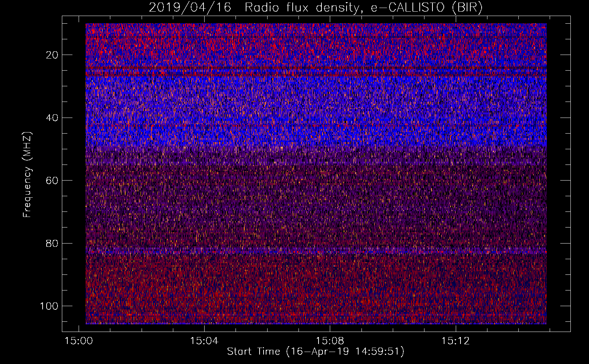The height and width of the screenshot is (364, 589).
Task: Click the 100 MHz frequency tick label
Action: (x=49, y=306)
